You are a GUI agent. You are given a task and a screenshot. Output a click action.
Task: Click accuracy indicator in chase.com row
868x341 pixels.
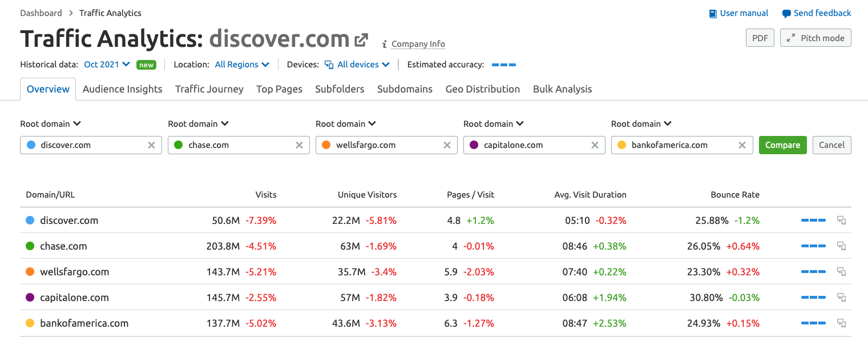813,246
